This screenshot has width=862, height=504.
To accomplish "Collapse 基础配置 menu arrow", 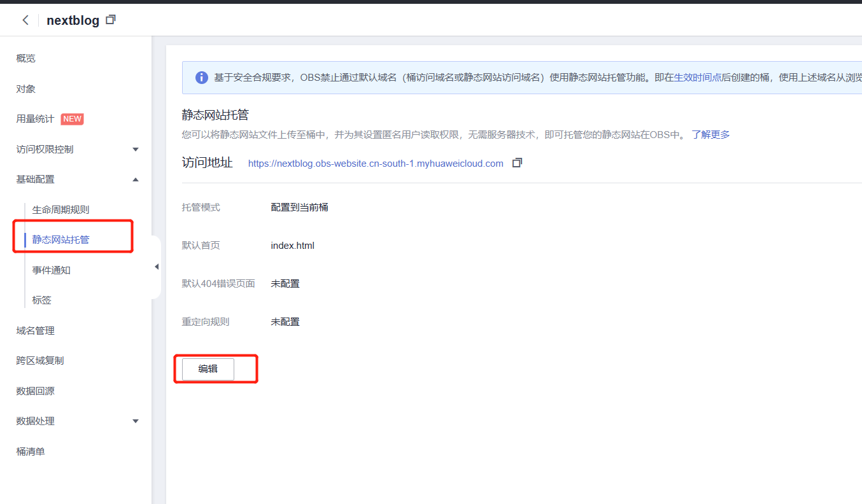I will click(135, 179).
